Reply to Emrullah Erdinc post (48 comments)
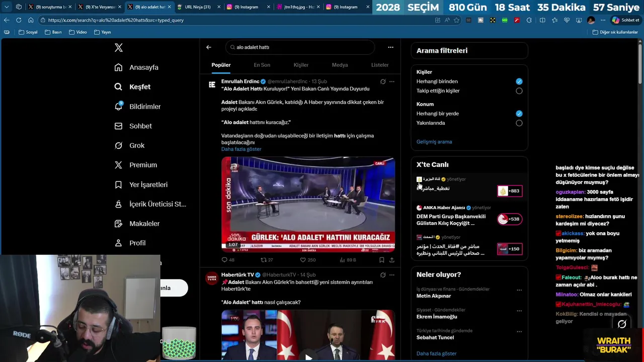 [228, 260]
